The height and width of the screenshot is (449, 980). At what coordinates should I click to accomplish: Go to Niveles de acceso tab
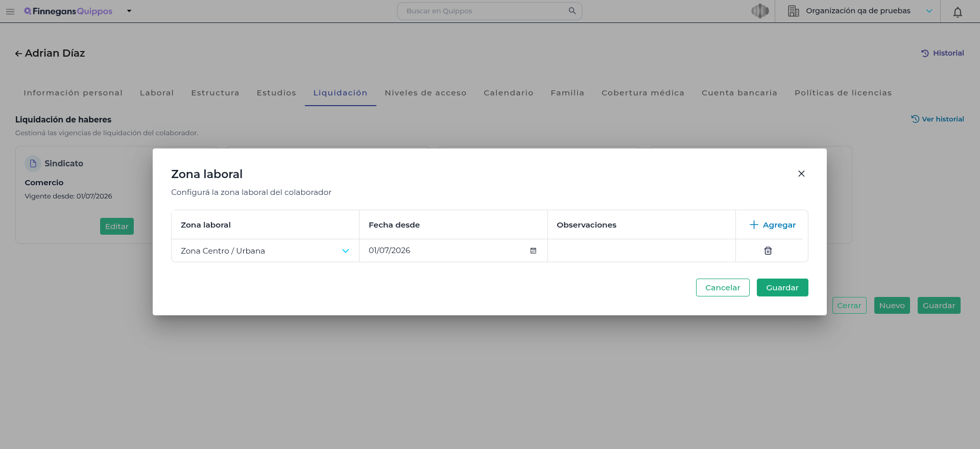point(425,93)
